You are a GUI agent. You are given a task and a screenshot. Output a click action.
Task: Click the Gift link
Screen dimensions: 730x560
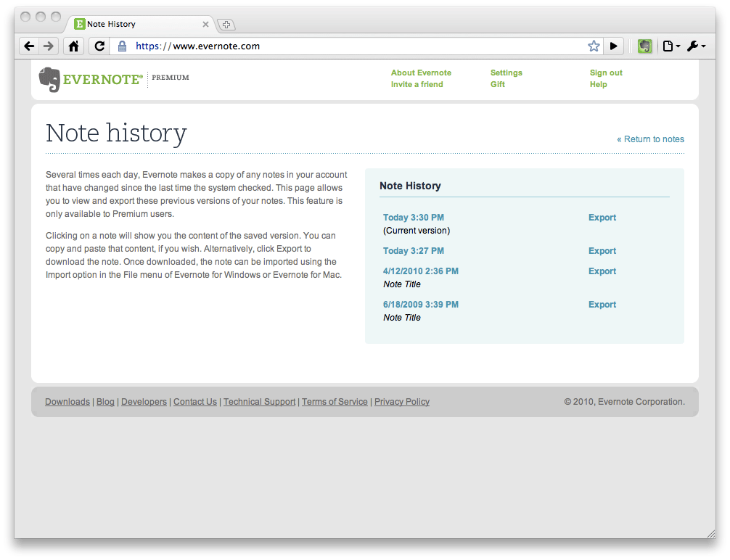(497, 84)
